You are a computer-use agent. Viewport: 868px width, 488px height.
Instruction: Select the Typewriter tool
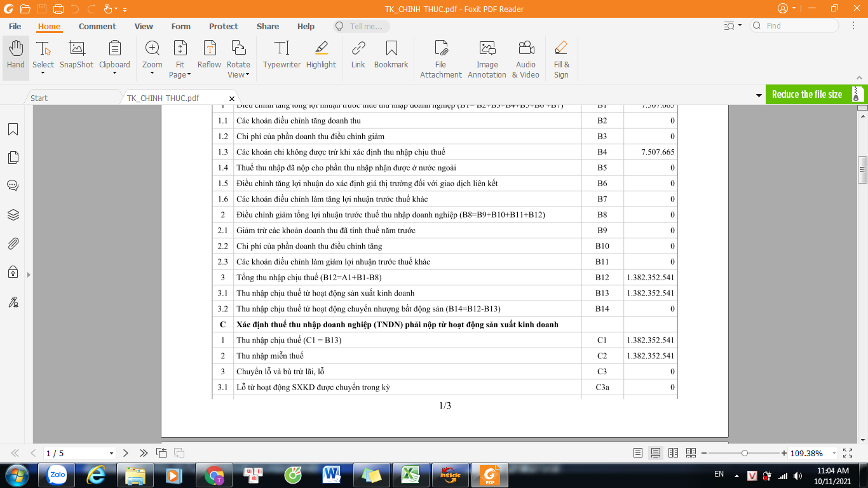click(x=281, y=55)
